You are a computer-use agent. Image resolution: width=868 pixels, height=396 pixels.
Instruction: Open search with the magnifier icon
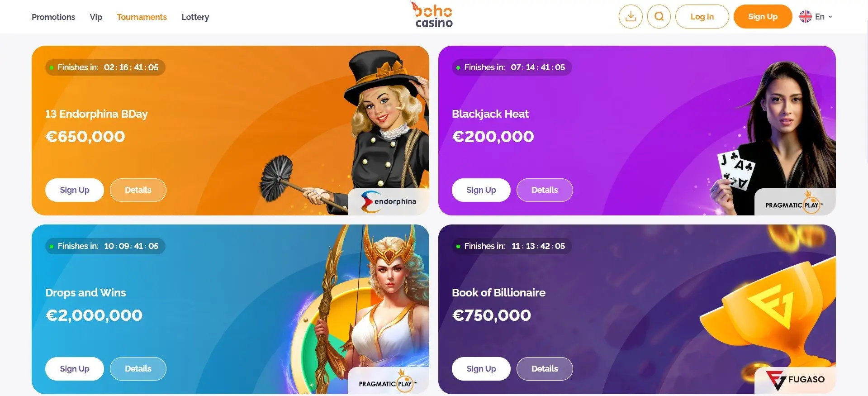[659, 17]
